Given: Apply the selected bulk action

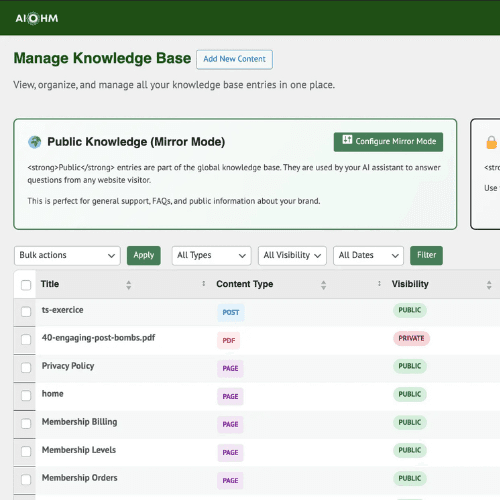Looking at the screenshot, I should (x=144, y=255).
